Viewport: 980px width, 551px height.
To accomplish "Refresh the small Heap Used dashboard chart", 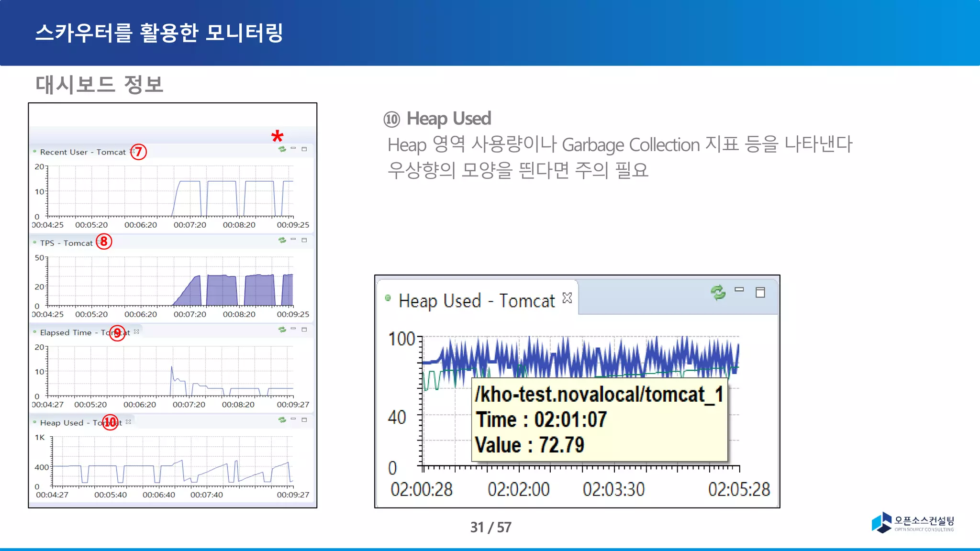I will 282,420.
